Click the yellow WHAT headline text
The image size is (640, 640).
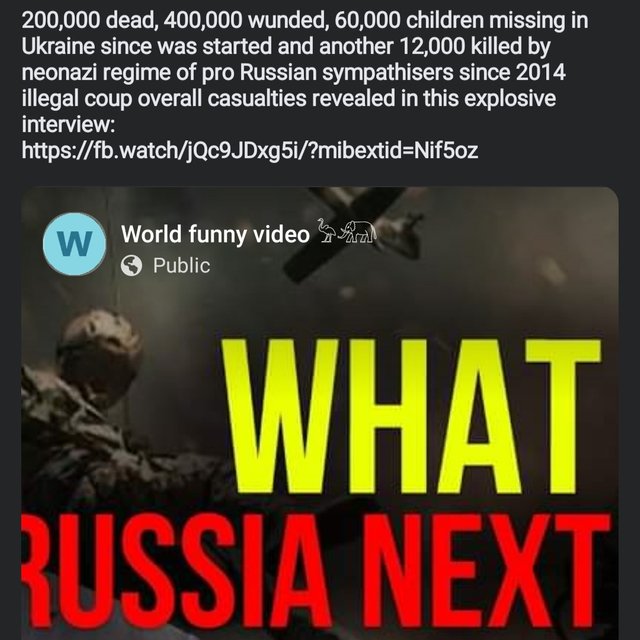(x=411, y=417)
